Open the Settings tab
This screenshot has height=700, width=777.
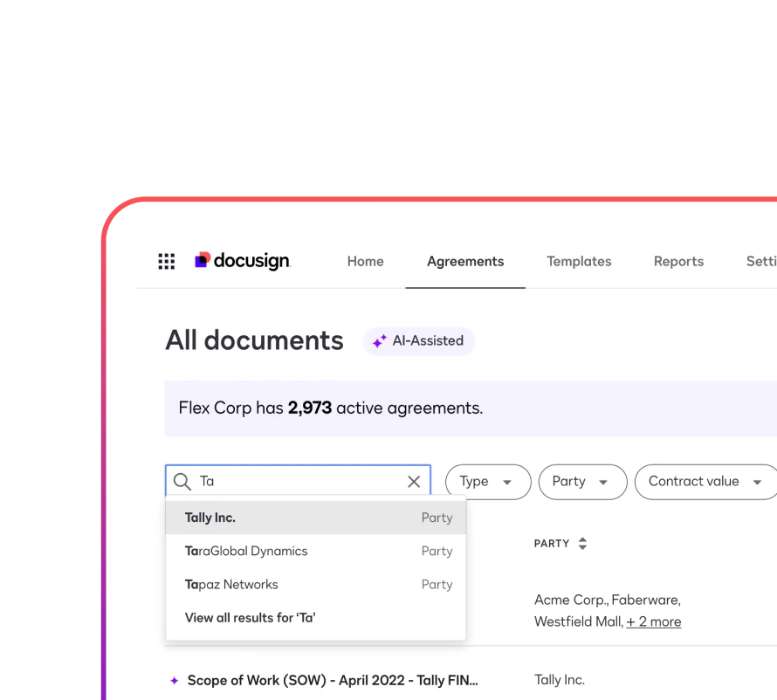coord(761,262)
